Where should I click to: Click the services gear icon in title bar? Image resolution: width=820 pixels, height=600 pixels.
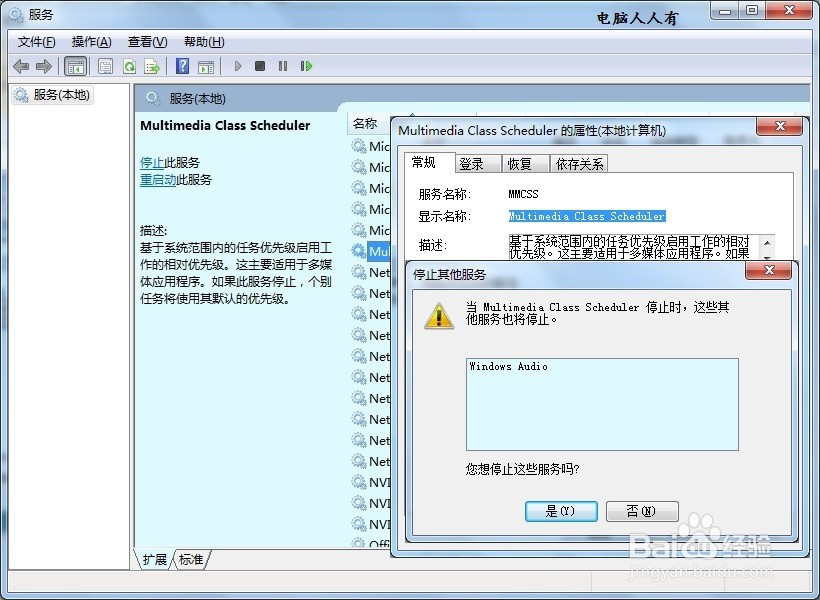click(x=16, y=15)
